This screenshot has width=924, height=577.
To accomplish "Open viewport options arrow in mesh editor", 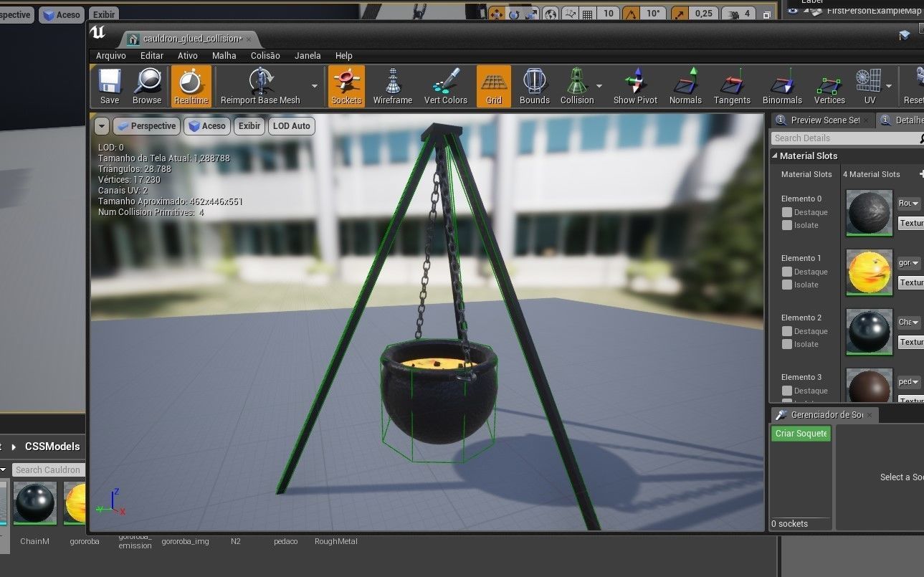I will [x=102, y=126].
